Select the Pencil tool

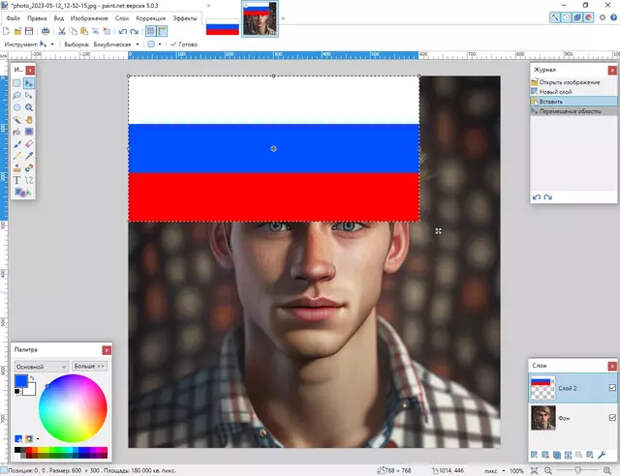pyautogui.click(x=17, y=156)
